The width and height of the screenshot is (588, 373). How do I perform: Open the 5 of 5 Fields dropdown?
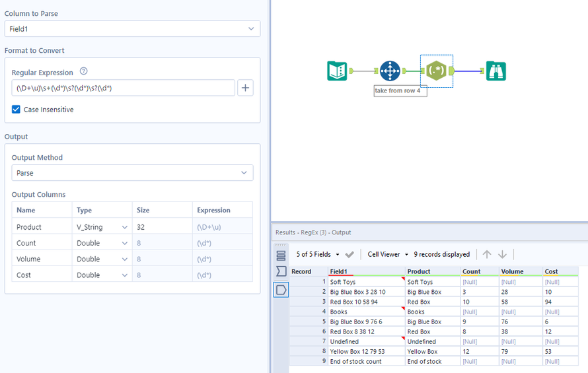point(318,255)
